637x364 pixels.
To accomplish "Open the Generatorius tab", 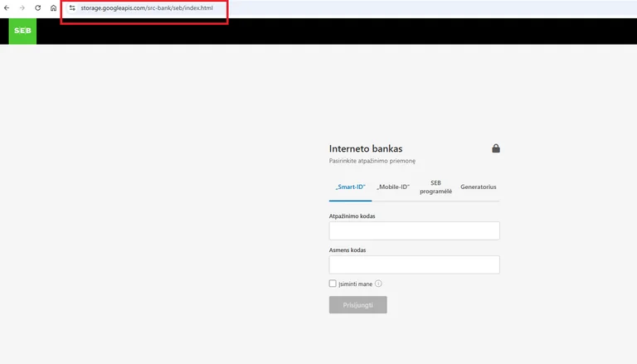I will 478,187.
